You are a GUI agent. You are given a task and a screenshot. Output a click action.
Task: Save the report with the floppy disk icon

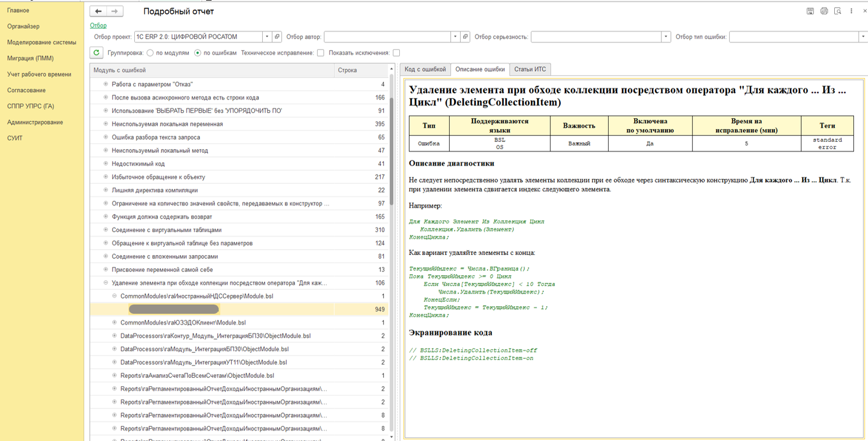pyautogui.click(x=810, y=11)
